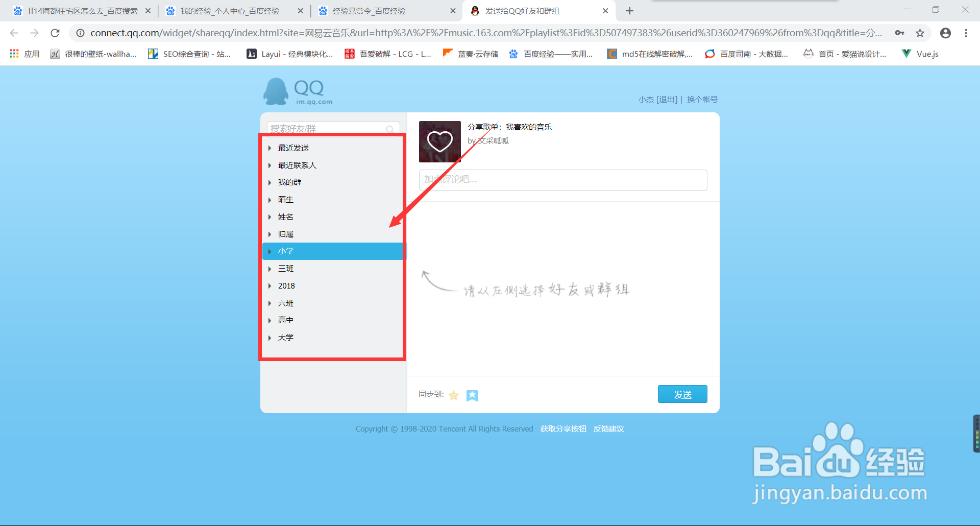This screenshot has height=526, width=980.
Task: Open the 百度司南 bookmark
Action: 746,54
